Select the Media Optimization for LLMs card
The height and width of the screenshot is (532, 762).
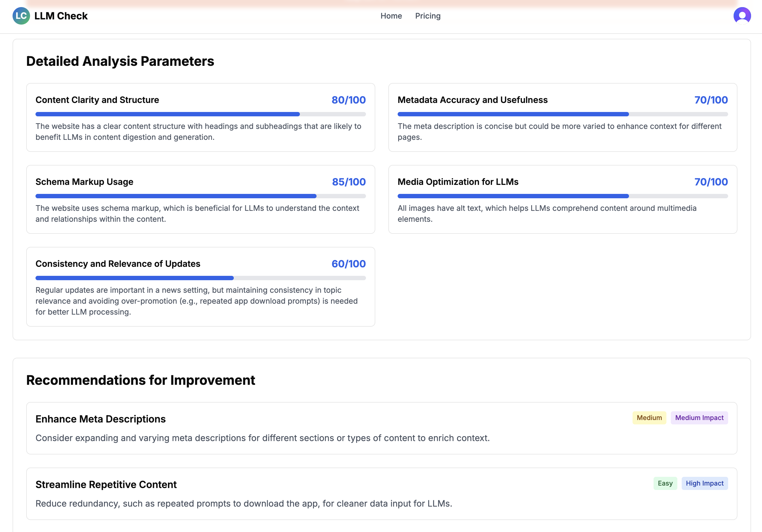pyautogui.click(x=563, y=199)
